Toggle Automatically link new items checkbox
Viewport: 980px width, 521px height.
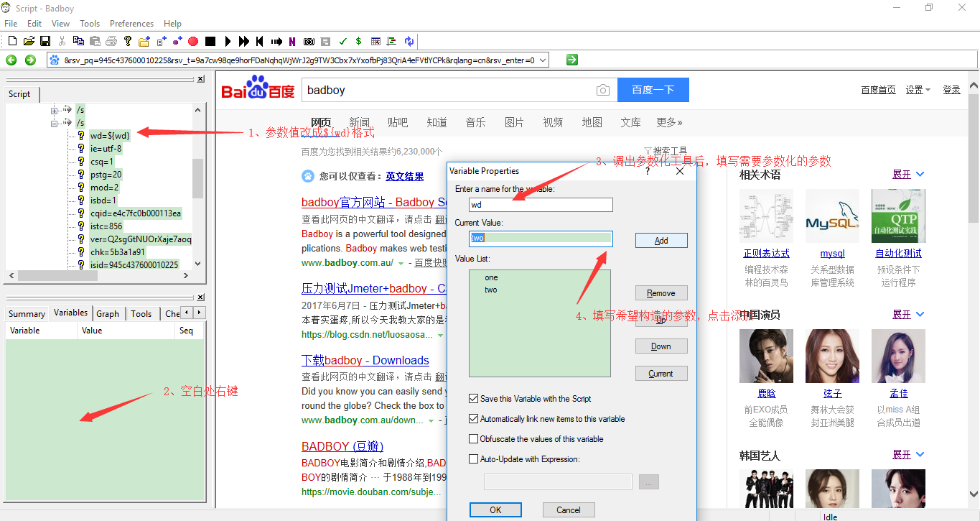click(x=474, y=419)
